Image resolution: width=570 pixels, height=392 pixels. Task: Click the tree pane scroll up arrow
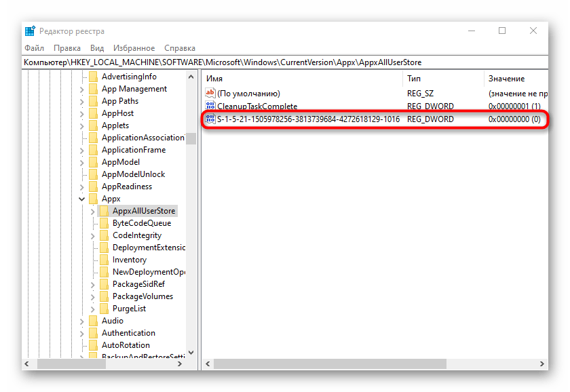coord(191,77)
